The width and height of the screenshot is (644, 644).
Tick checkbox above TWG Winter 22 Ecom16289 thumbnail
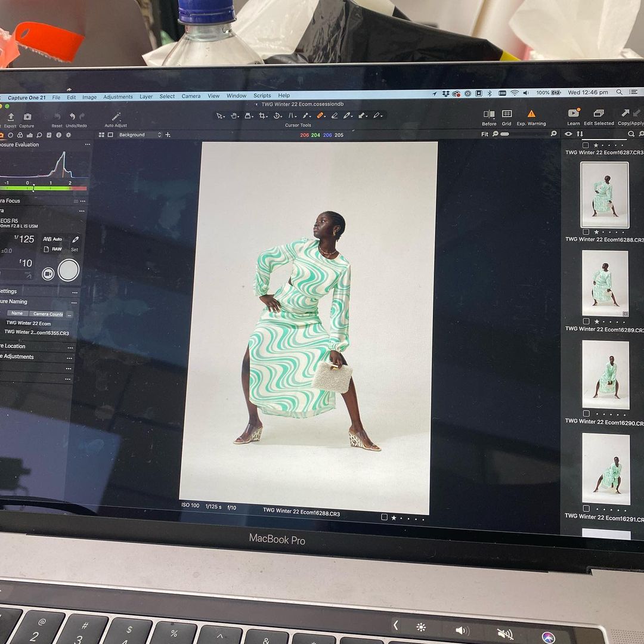click(x=586, y=321)
